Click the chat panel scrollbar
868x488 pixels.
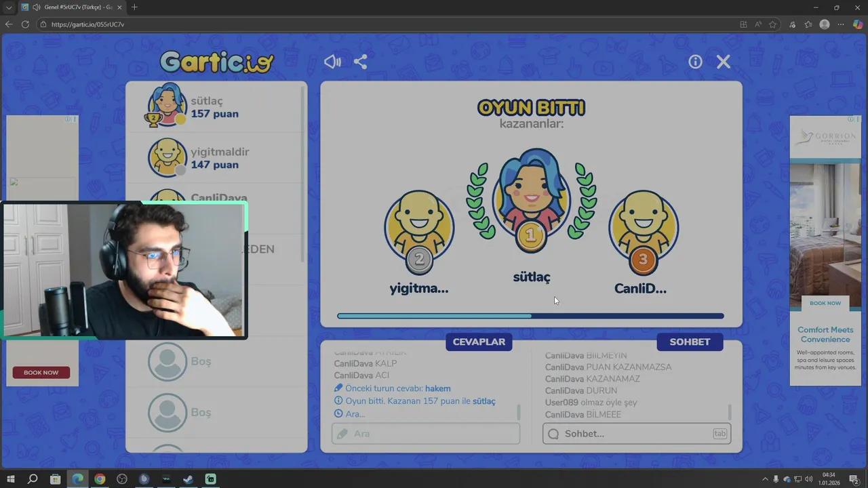click(x=730, y=412)
